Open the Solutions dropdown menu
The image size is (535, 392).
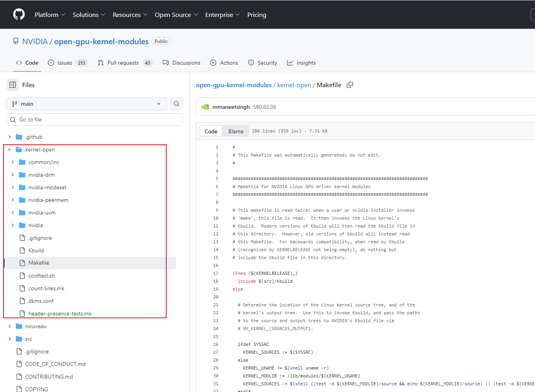point(89,15)
